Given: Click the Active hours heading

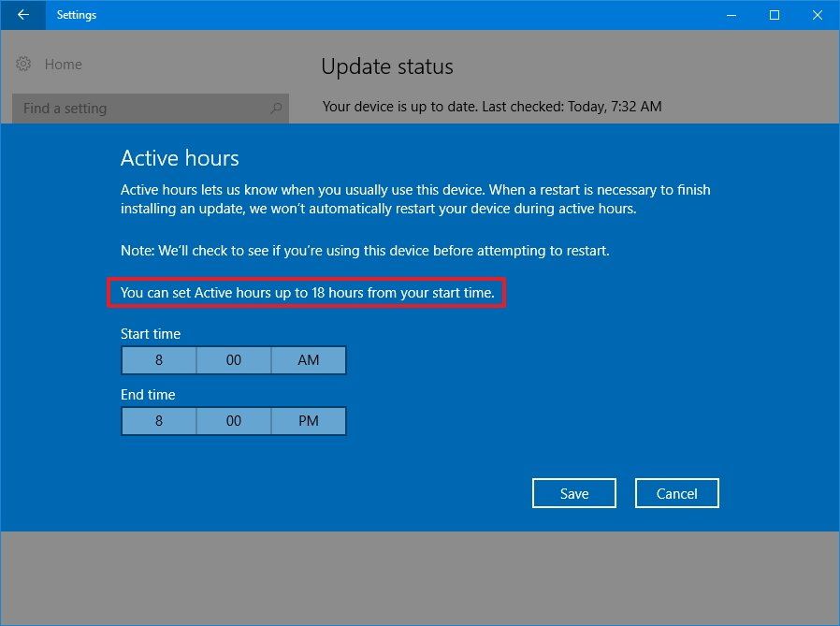Looking at the screenshot, I should tap(180, 158).
